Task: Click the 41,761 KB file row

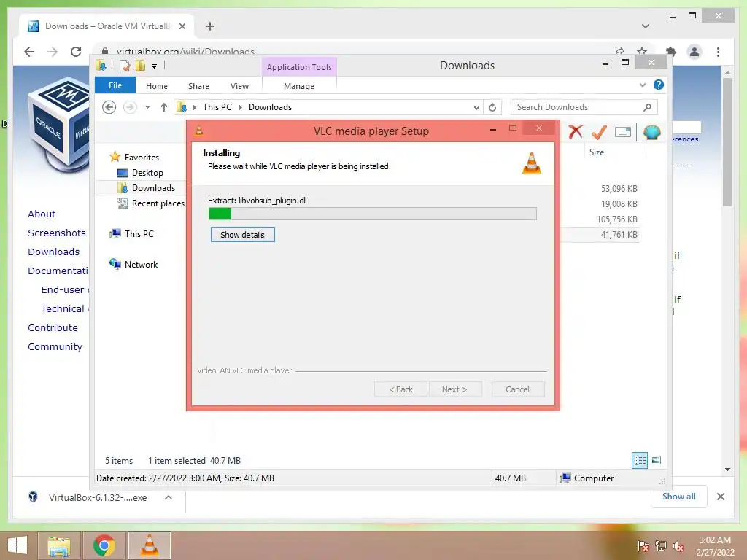Action: pyautogui.click(x=600, y=235)
